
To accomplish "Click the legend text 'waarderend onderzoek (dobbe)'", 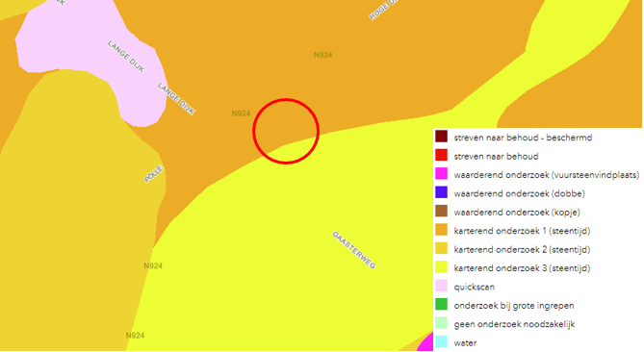I will 520,193.
